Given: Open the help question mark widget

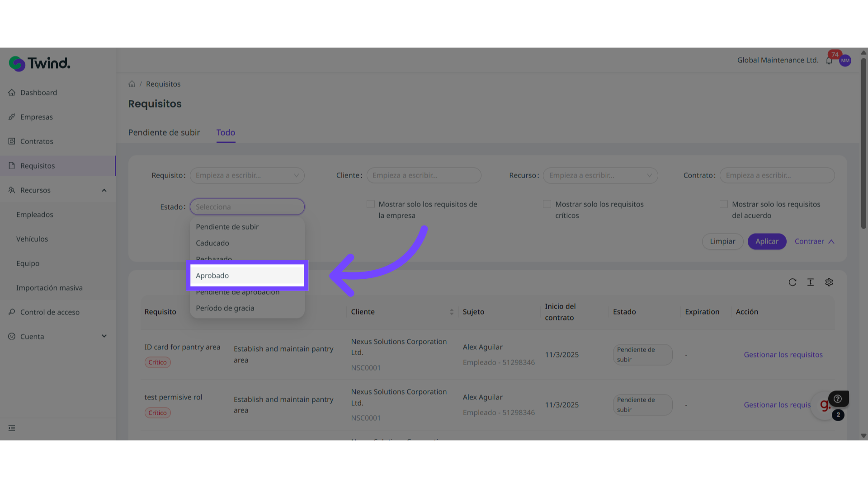Looking at the screenshot, I should click(838, 399).
